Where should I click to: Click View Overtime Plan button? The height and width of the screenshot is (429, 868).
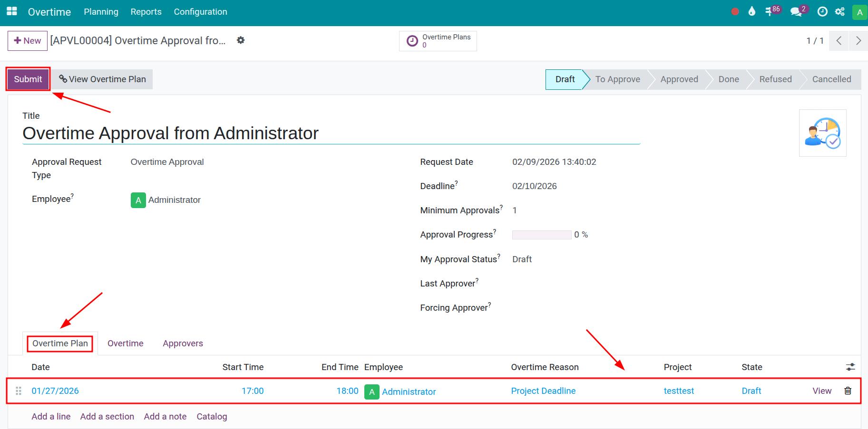pos(102,79)
